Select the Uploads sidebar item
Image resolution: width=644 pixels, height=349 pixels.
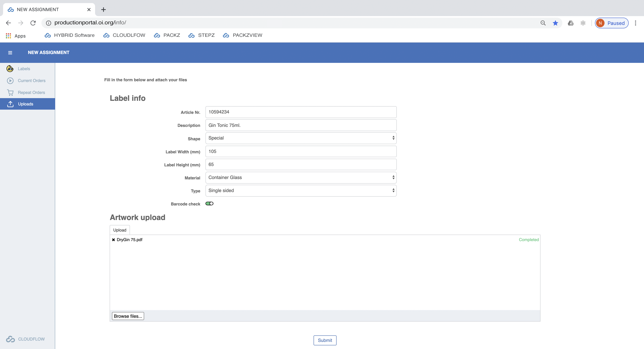click(25, 104)
